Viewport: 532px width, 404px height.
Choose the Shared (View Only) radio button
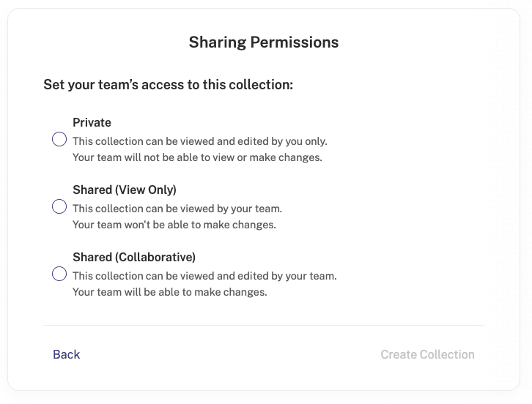[59, 206]
